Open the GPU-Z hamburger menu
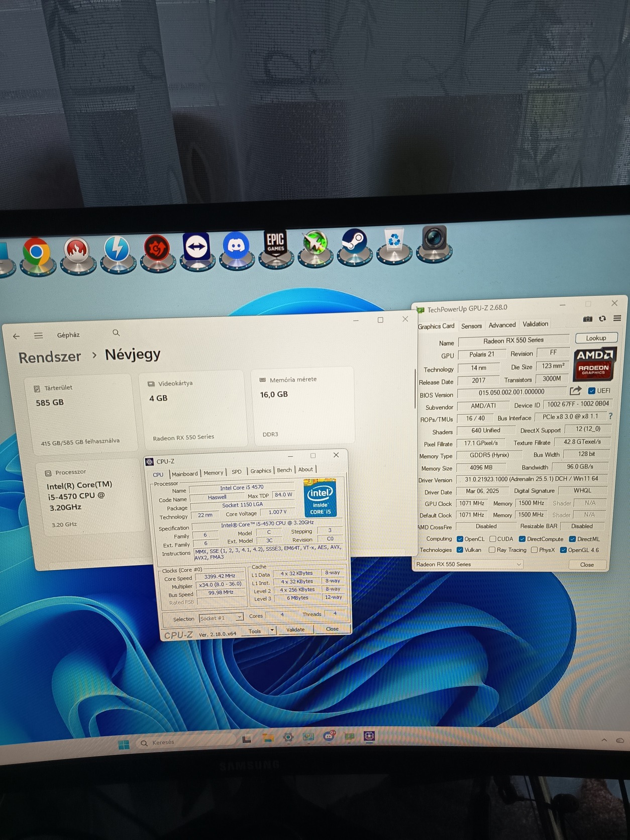 click(x=617, y=318)
